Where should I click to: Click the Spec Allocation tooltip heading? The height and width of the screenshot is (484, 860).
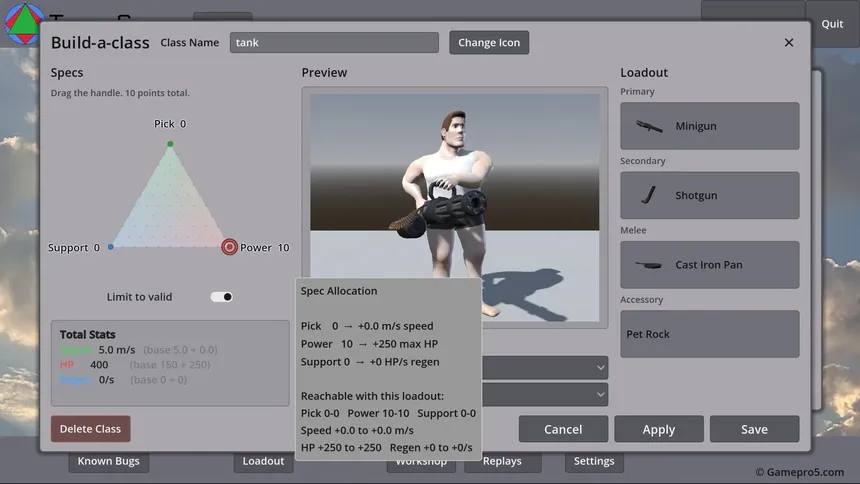(x=339, y=291)
